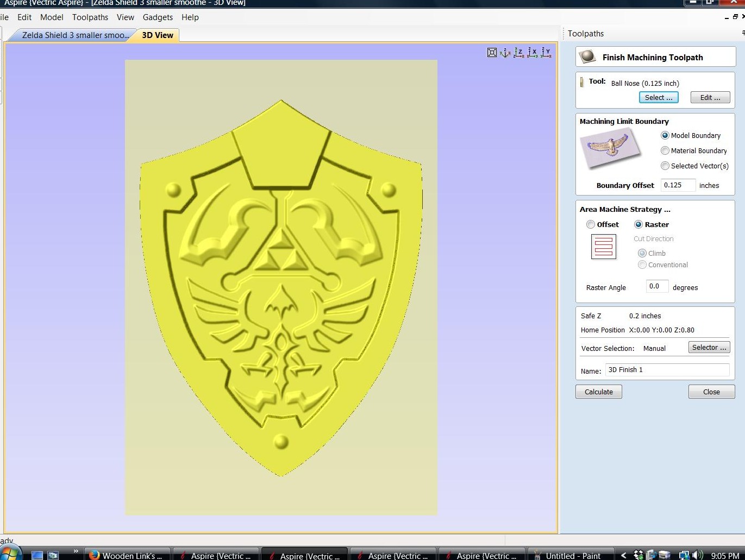
Task: Open the Help menu
Action: pos(190,17)
